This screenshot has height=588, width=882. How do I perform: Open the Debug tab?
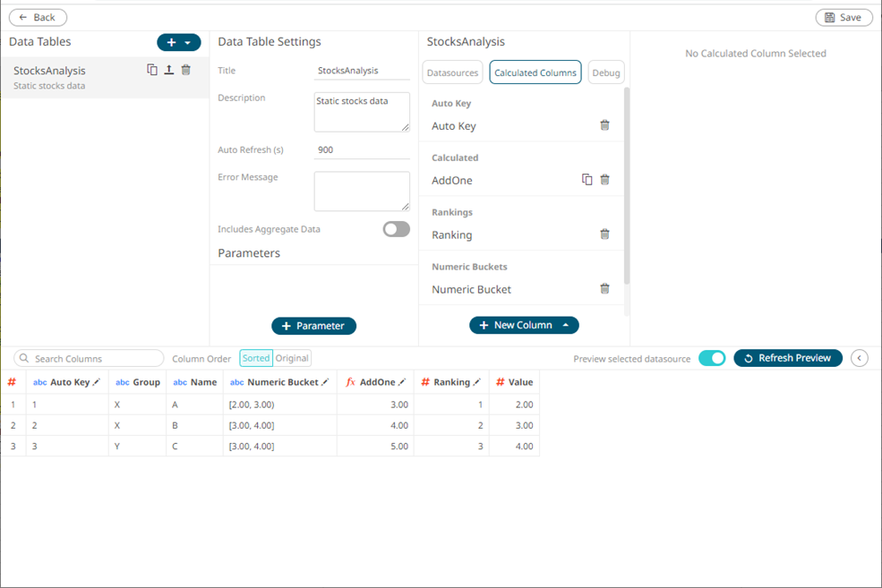click(605, 72)
